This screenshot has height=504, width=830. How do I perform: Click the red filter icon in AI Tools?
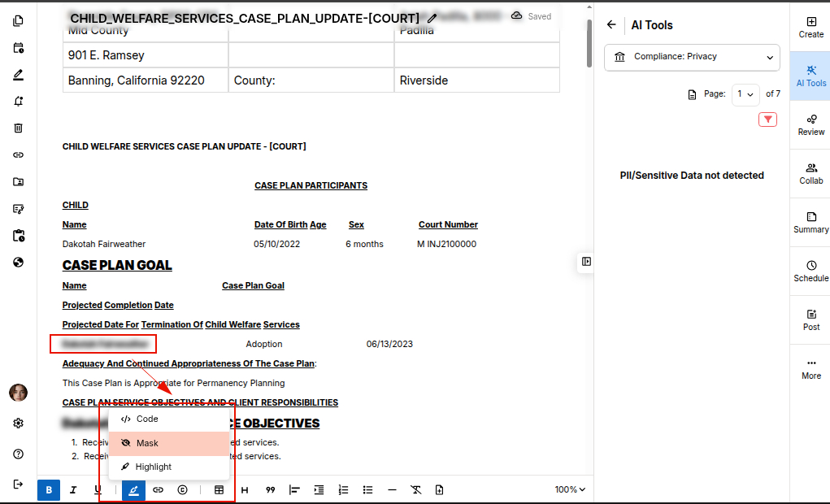[x=767, y=119]
